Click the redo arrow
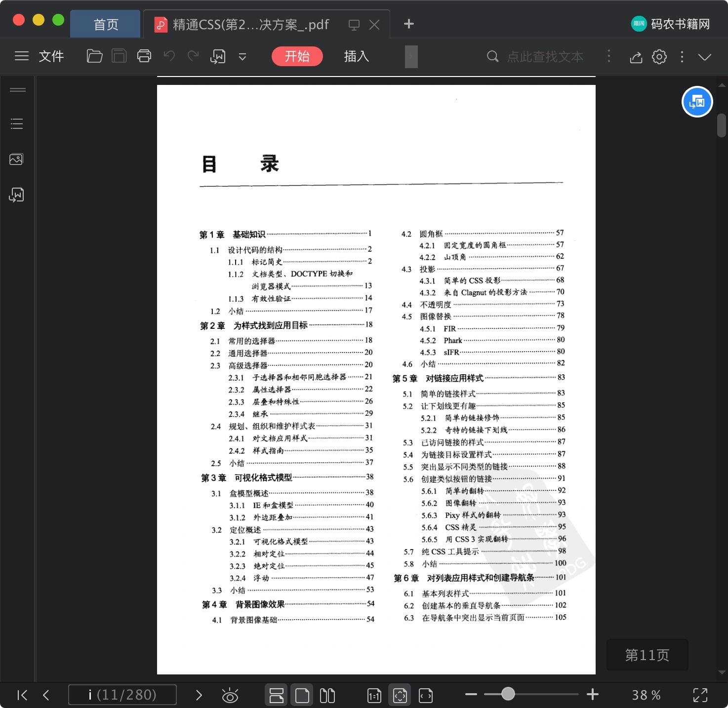Image resolution: width=728 pixels, height=708 pixels. [x=193, y=56]
